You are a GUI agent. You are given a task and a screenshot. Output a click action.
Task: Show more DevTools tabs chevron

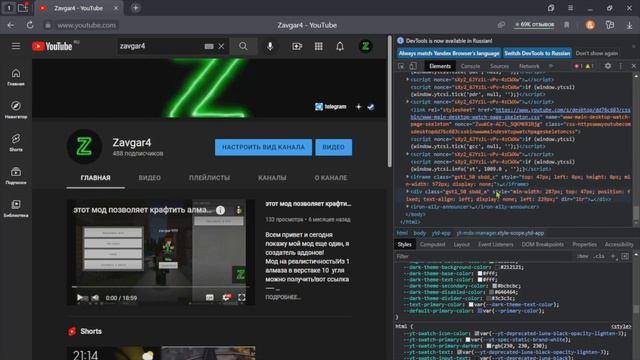point(551,66)
